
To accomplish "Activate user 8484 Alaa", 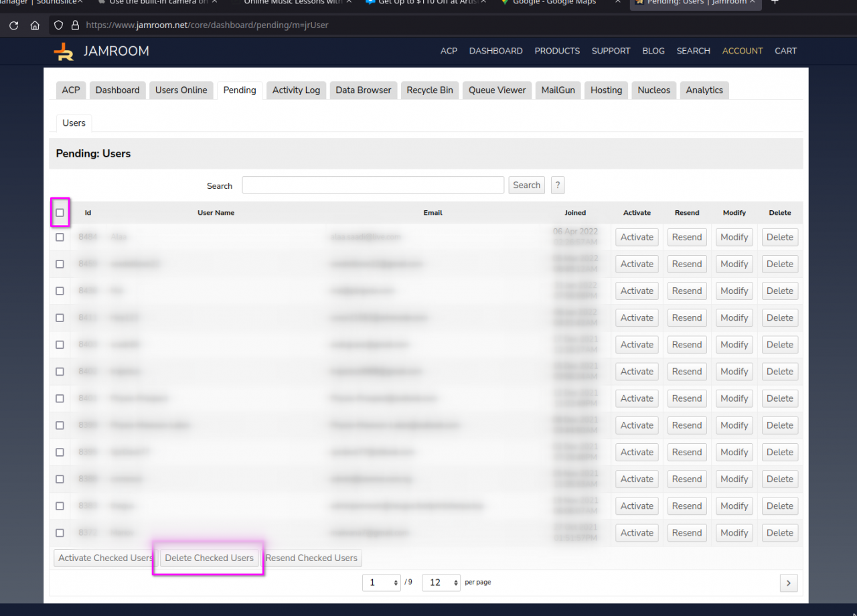I will 637,237.
